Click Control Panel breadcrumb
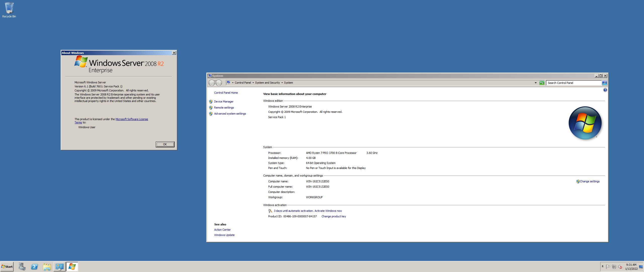Screen dimensions: 644x272 (x=243, y=83)
